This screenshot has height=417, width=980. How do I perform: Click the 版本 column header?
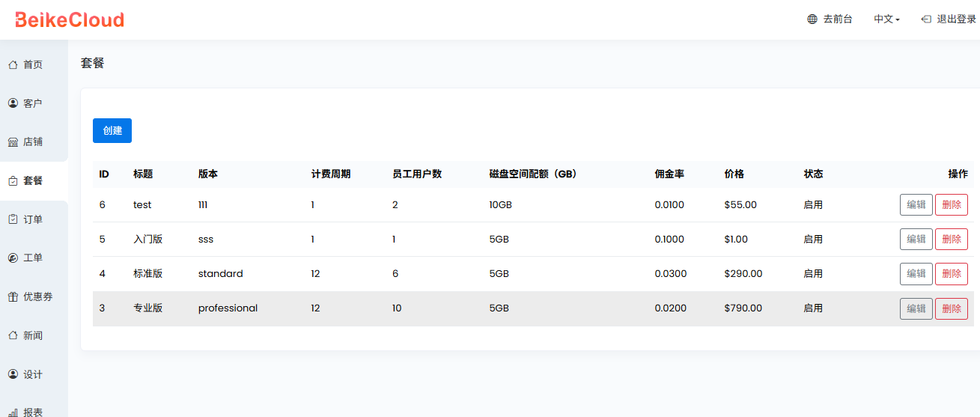208,174
